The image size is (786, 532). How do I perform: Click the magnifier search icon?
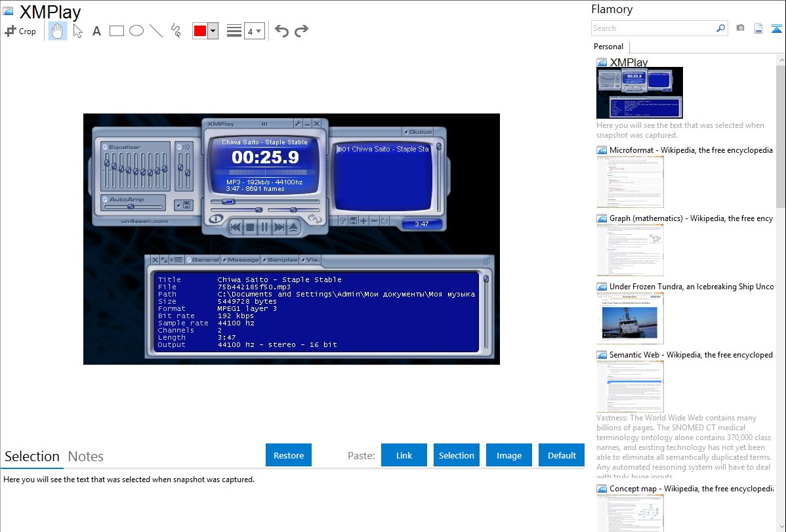(720, 28)
